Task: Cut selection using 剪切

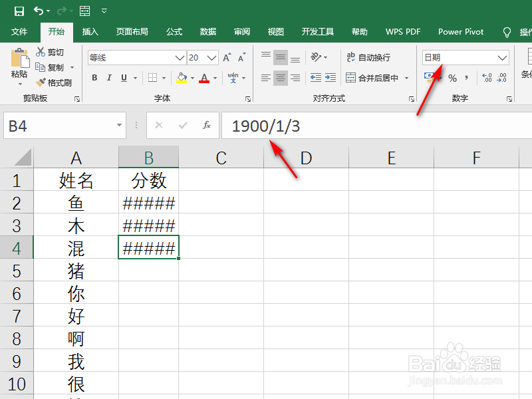Action: coord(50,52)
